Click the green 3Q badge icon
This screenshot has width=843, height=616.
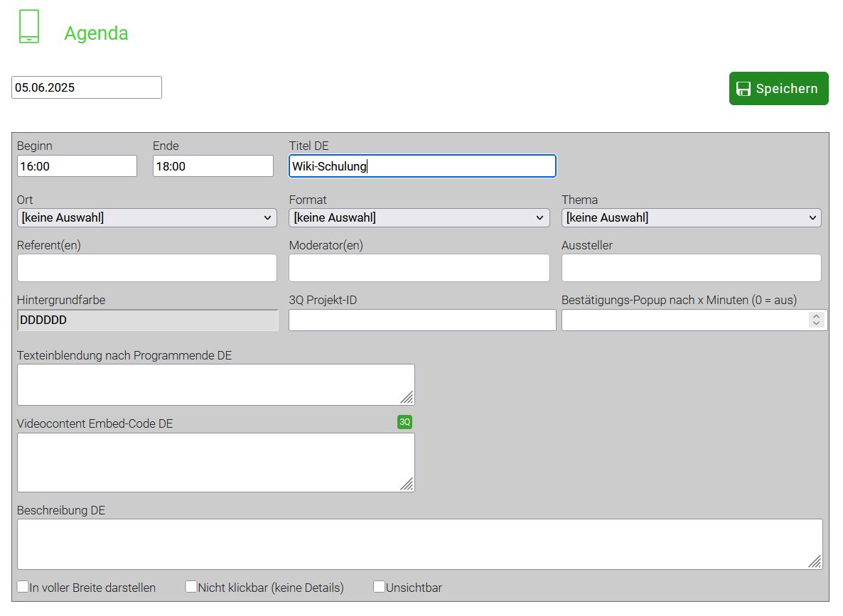click(404, 422)
